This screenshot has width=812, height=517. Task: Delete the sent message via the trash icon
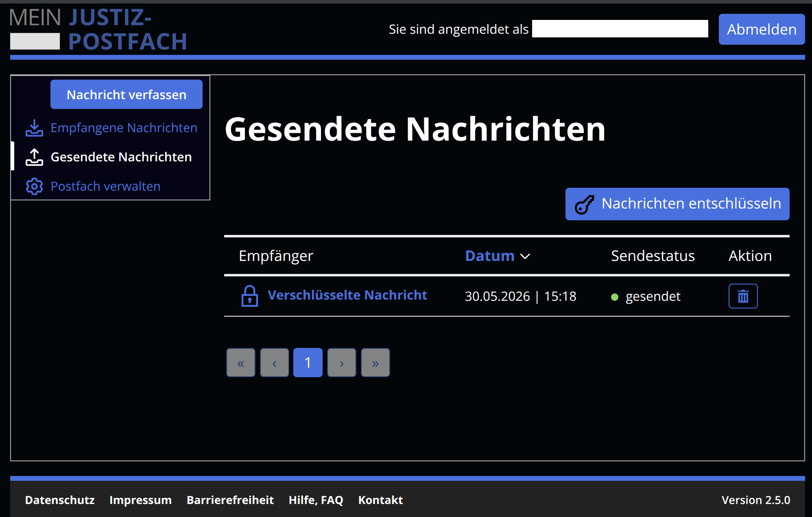(x=743, y=296)
